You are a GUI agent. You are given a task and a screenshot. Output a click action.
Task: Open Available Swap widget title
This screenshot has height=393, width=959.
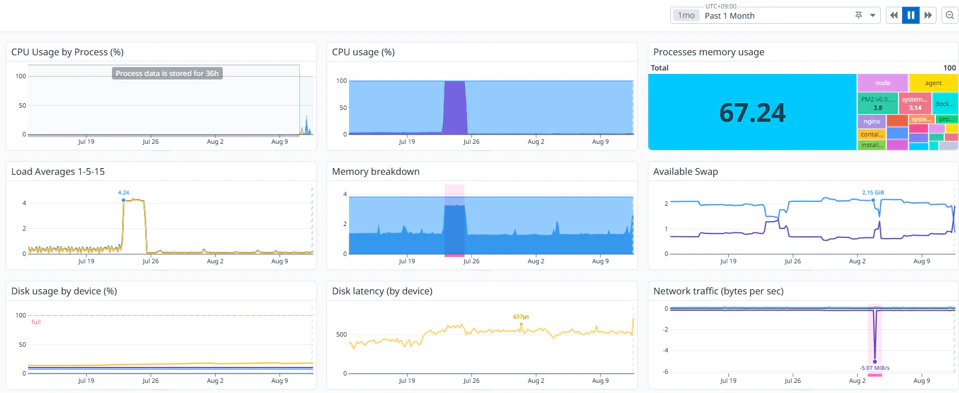[x=685, y=172]
